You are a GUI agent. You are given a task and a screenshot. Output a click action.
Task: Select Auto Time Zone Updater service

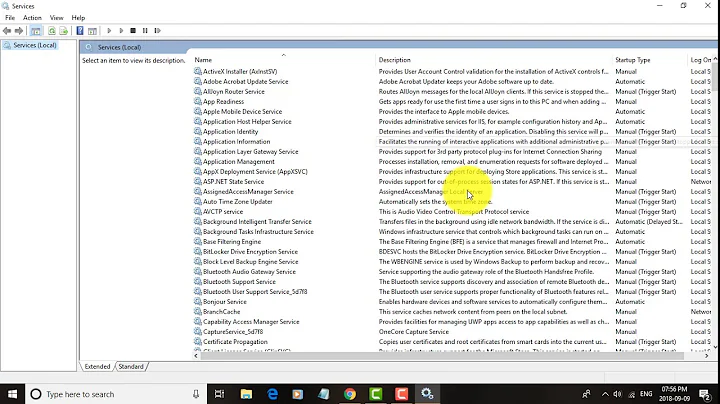click(238, 202)
